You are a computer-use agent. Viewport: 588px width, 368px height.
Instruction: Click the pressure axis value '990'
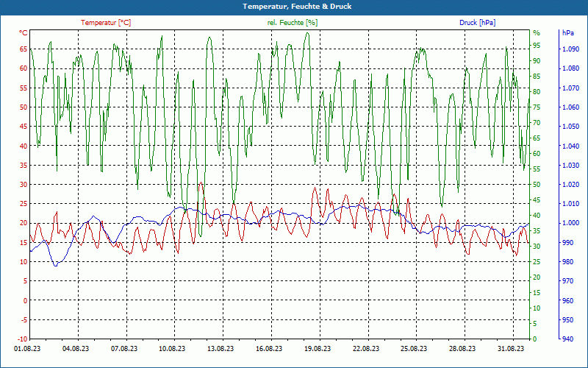(568, 242)
